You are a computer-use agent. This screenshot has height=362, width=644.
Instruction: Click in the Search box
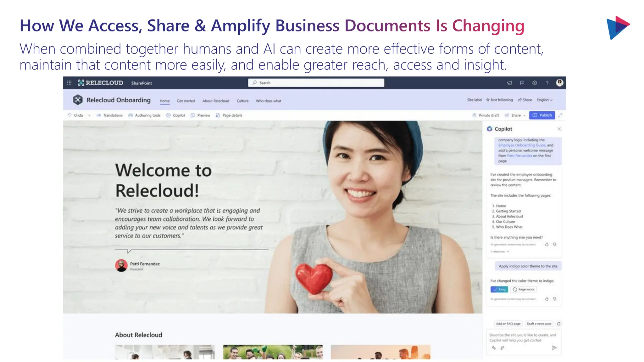[x=316, y=83]
